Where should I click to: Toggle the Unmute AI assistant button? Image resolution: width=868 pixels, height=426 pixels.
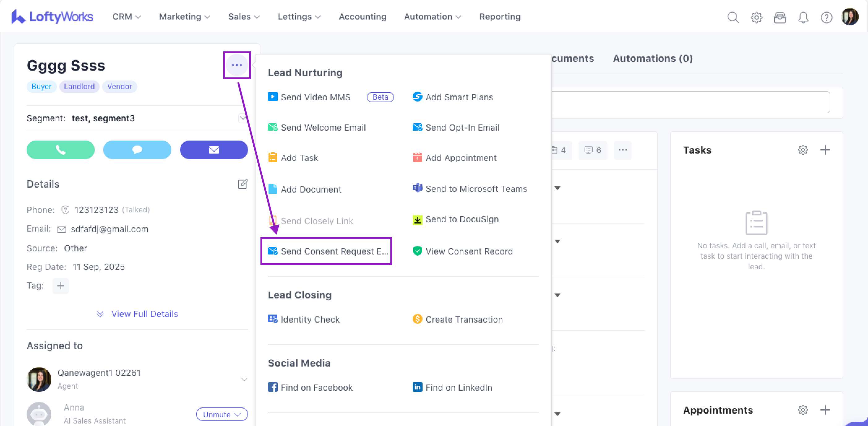222,414
